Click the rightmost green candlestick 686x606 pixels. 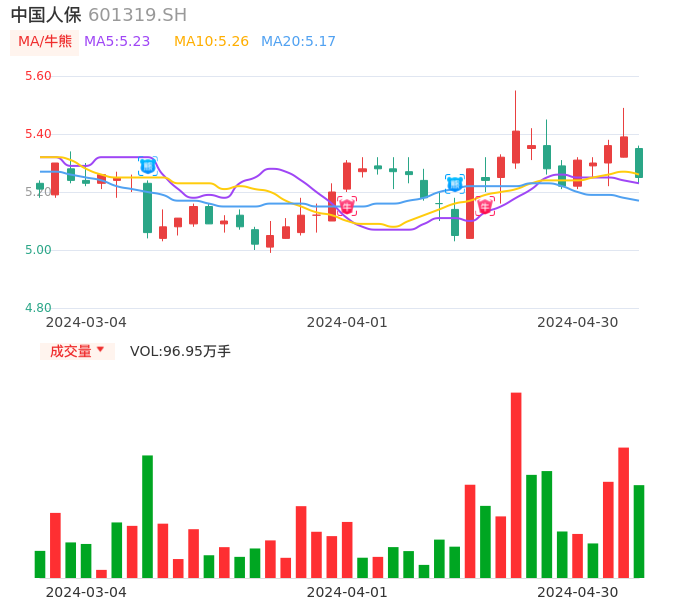pos(638,163)
